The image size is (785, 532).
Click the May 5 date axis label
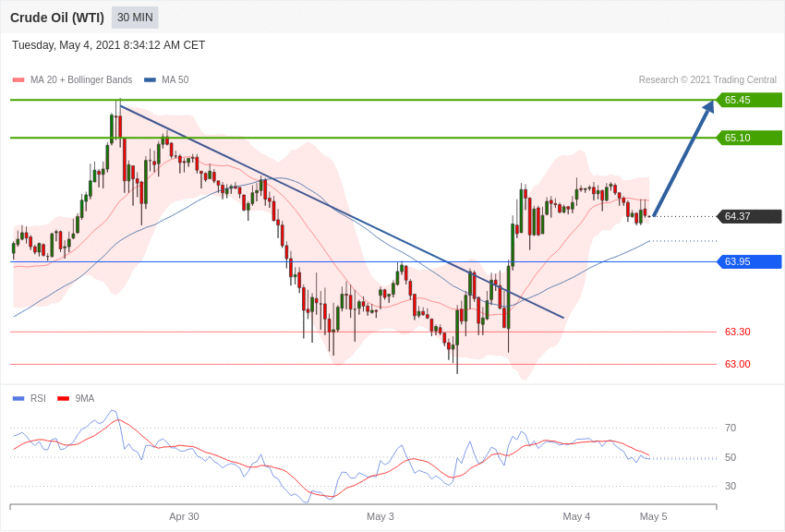coord(653,516)
